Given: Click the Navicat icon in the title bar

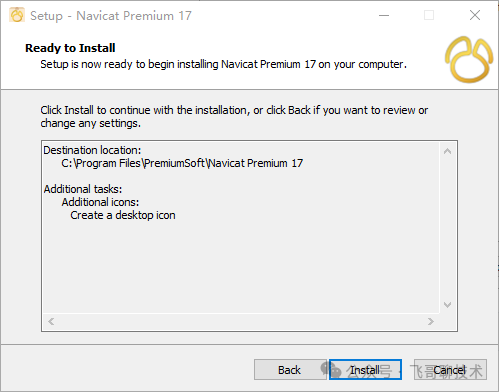Looking at the screenshot, I should tap(17, 15).
